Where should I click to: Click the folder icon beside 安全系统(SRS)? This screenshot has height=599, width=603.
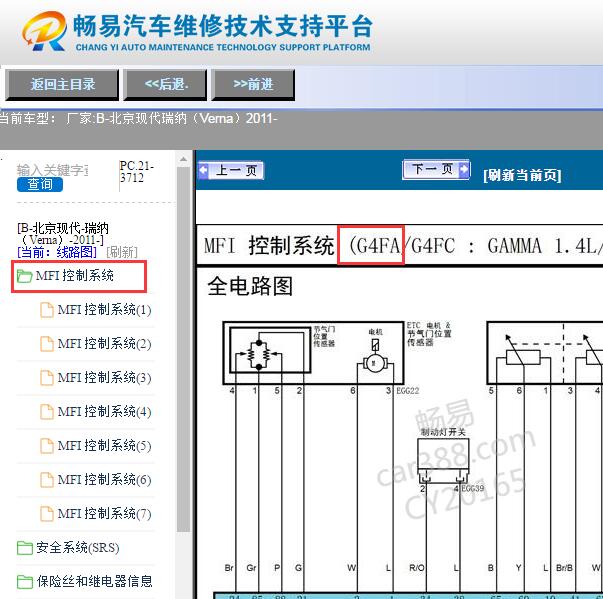point(25,548)
